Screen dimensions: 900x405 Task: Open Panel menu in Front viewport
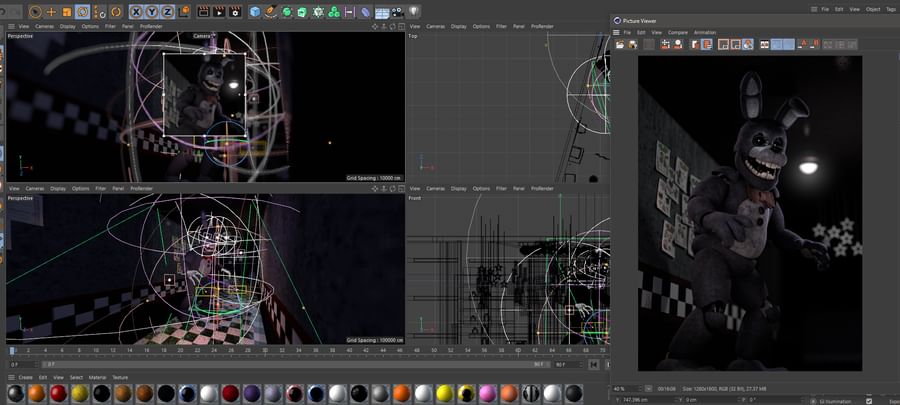point(518,188)
